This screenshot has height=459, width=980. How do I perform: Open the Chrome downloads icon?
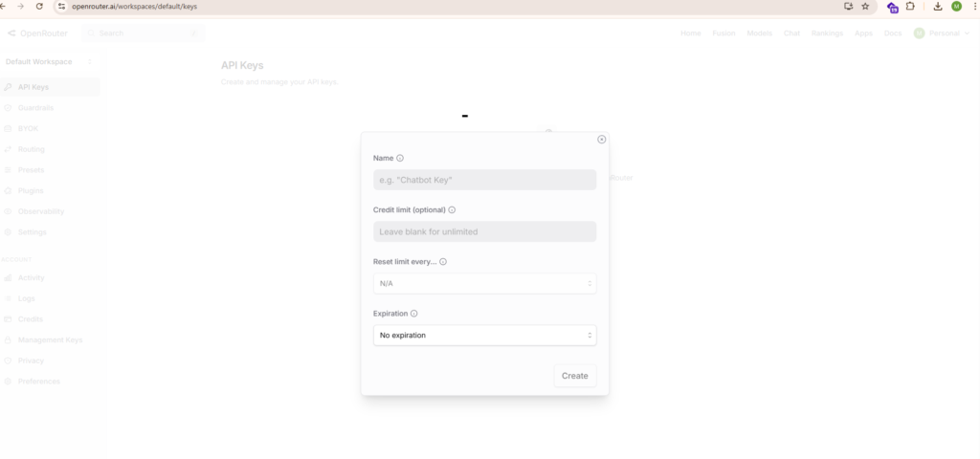(x=938, y=6)
